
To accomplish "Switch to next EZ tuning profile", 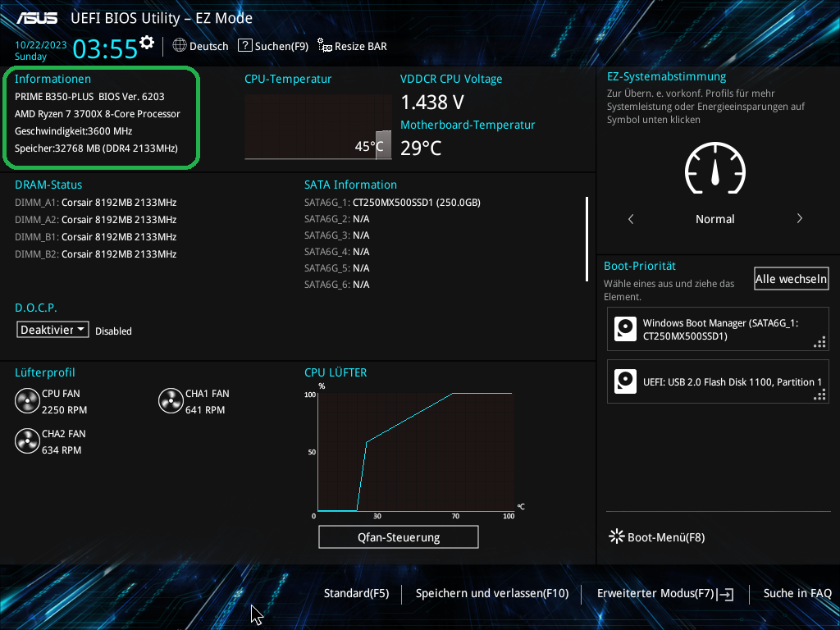I will [799, 218].
